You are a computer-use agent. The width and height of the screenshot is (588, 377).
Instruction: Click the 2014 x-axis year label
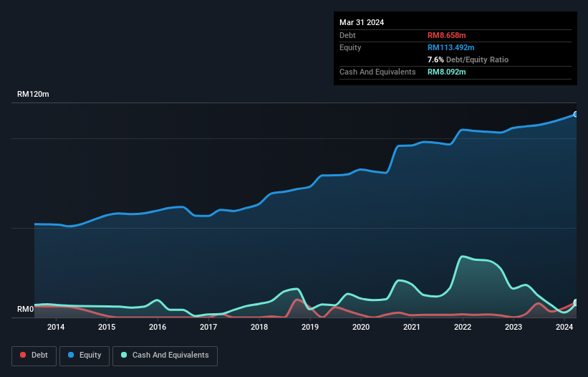coord(56,328)
